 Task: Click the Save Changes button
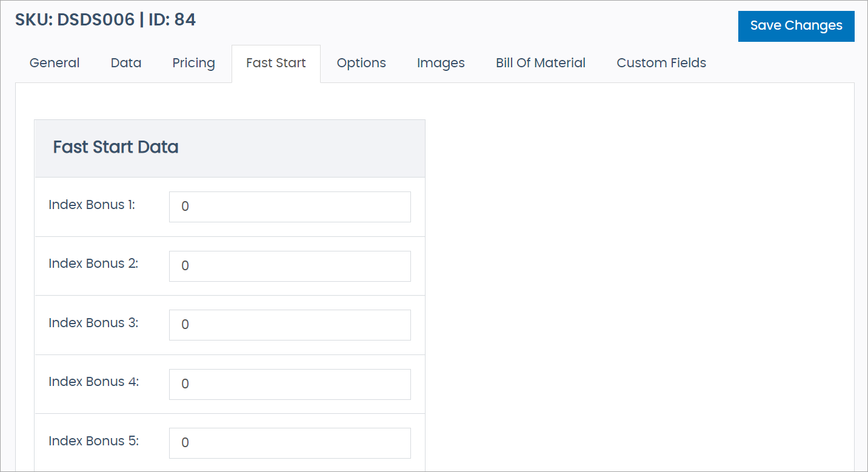click(796, 26)
